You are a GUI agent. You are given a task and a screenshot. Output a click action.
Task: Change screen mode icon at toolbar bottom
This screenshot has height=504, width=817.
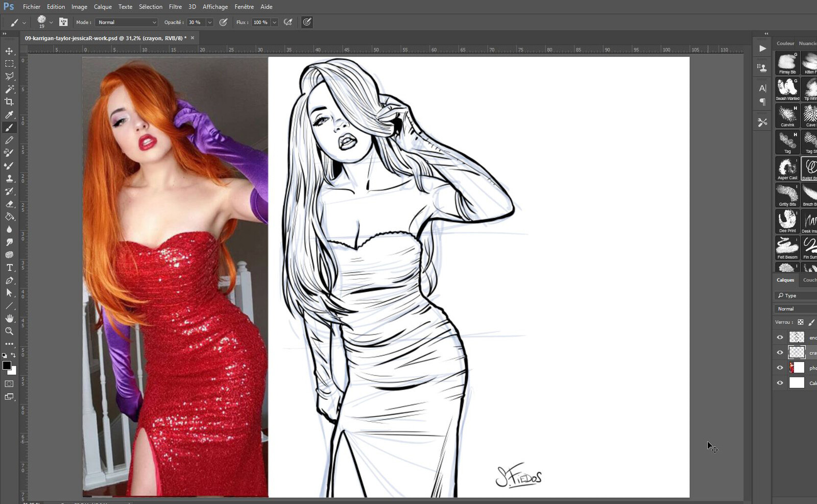[x=9, y=397]
